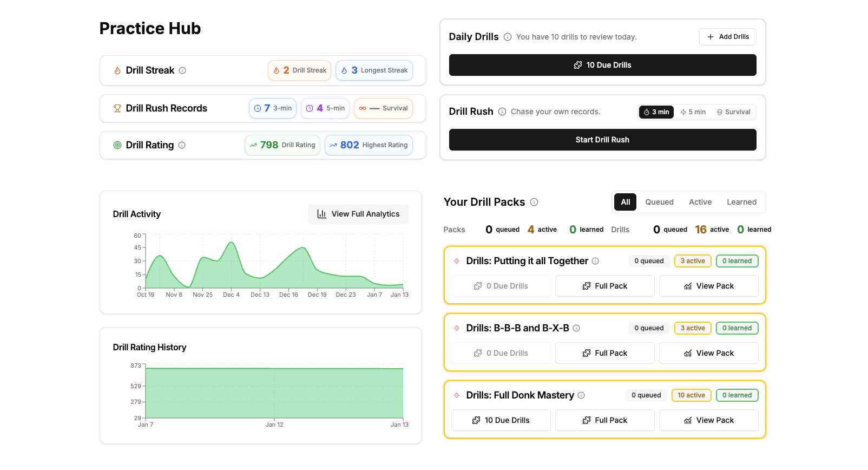Click info icon beside Drill Rush heading

502,112
